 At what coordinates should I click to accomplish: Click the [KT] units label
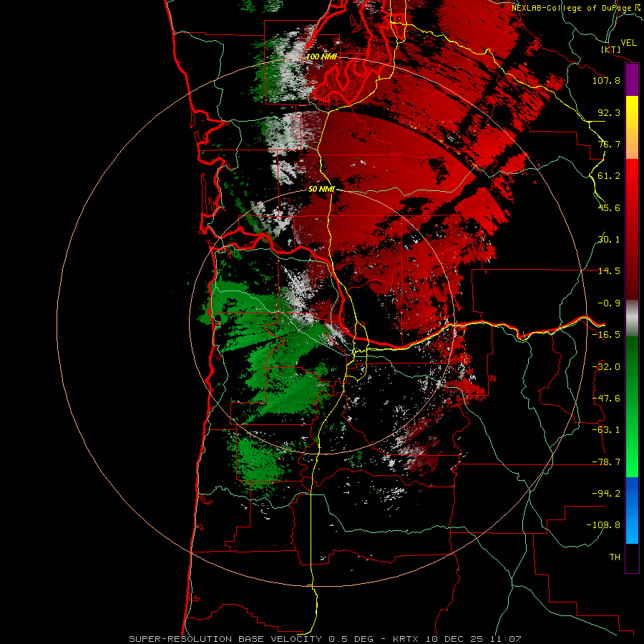[610, 49]
